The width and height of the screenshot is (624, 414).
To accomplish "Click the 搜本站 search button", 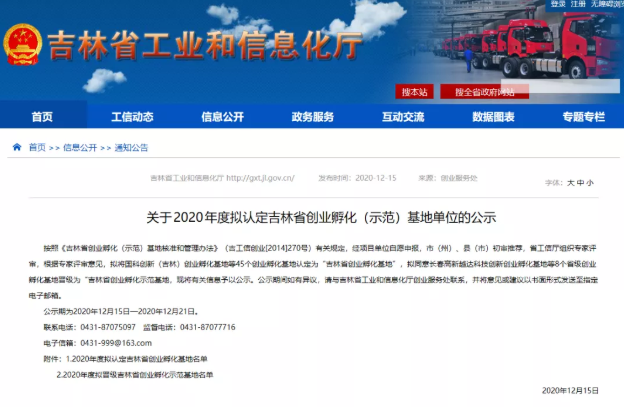I will [x=414, y=92].
